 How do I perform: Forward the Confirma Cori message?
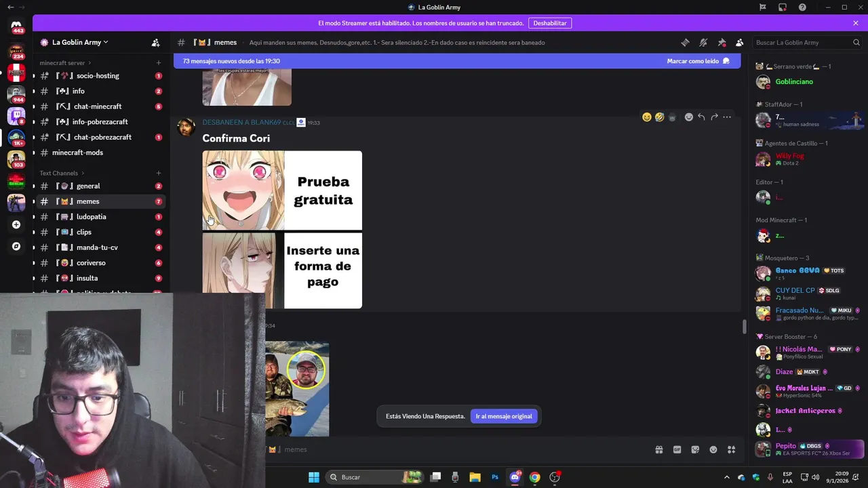pos(714,117)
